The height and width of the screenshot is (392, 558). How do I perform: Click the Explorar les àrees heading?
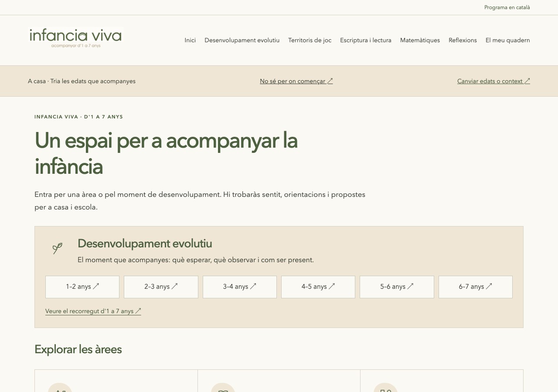78,349
